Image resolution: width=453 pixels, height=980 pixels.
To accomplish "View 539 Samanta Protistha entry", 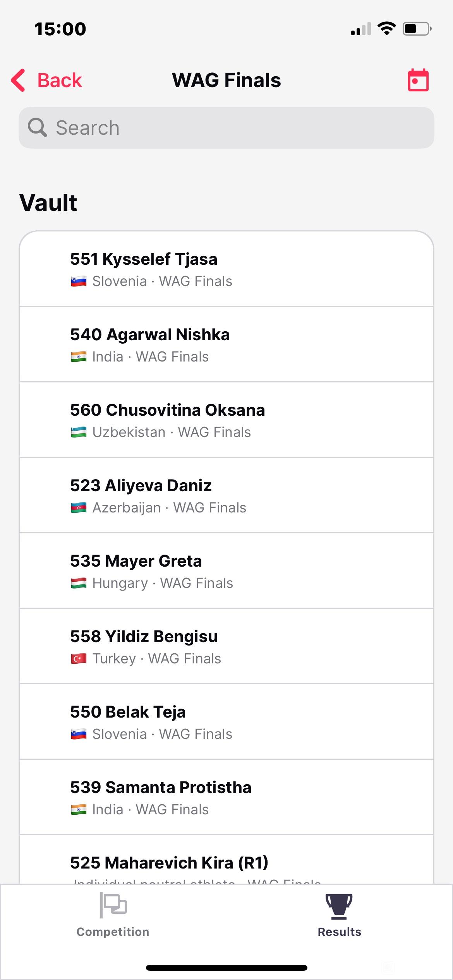I will [226, 797].
